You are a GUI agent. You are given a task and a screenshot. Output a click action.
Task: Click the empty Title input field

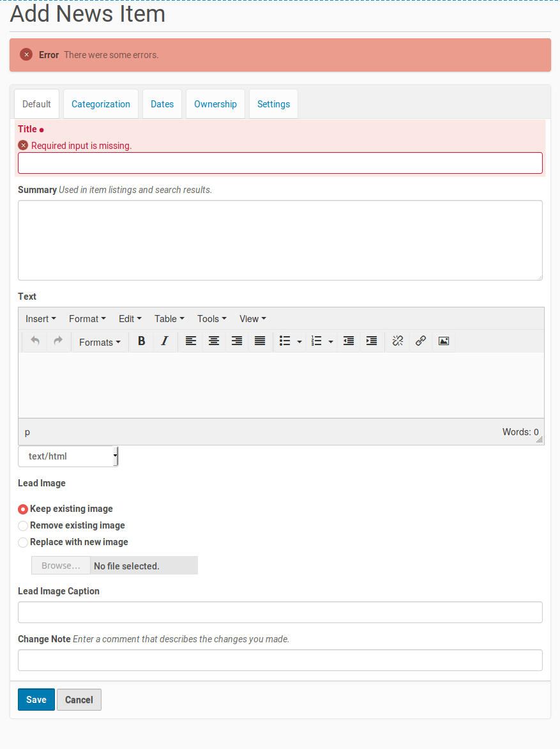click(x=280, y=163)
